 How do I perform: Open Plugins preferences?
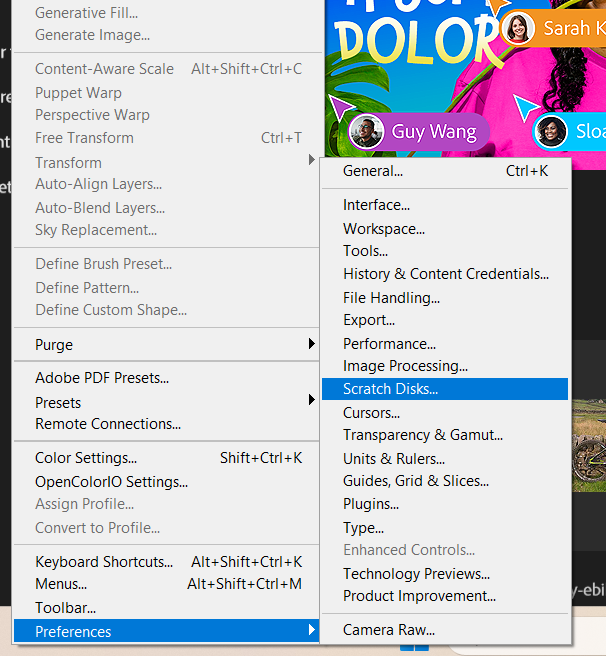(444, 504)
